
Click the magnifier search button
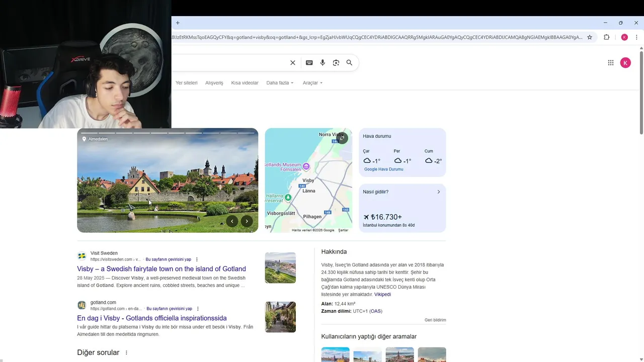349,63
